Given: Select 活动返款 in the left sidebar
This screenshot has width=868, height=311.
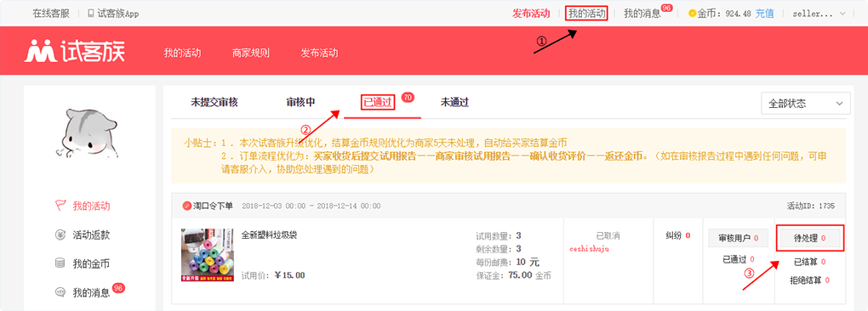Looking at the screenshot, I should click(91, 235).
